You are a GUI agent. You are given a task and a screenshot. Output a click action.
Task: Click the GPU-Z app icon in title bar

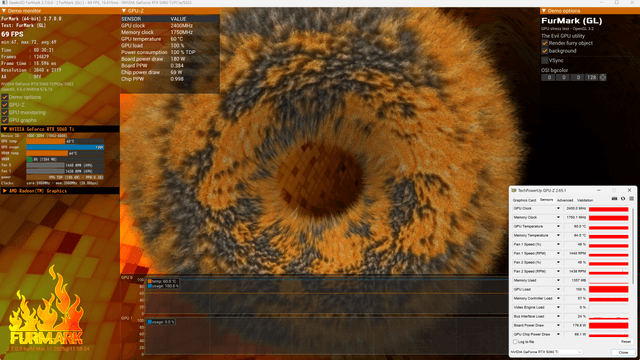(x=514, y=190)
